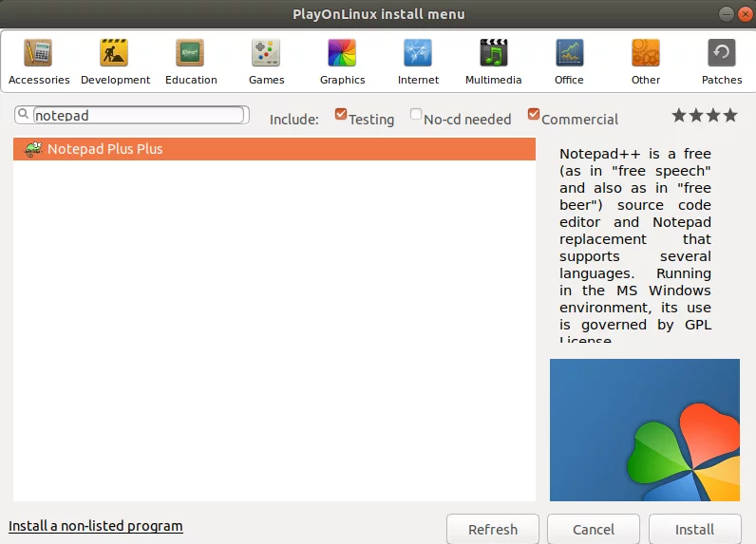Open the Graphics category

[342, 61]
